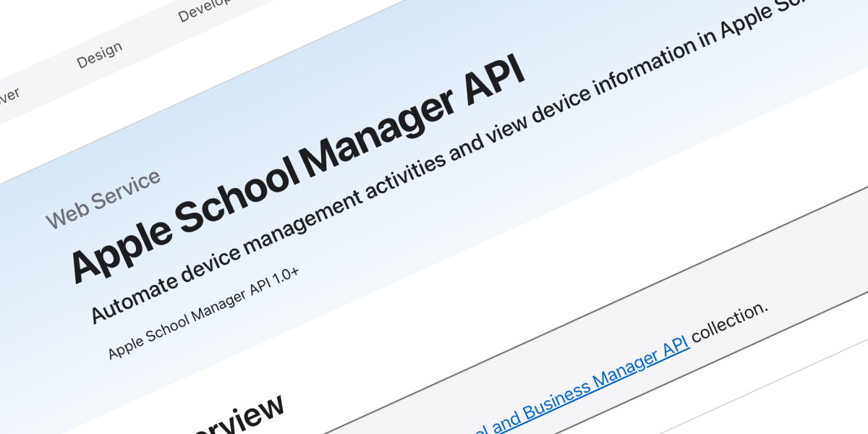Open the Develop navigation menu item
Image resolution: width=868 pixels, height=434 pixels.
pos(205,9)
